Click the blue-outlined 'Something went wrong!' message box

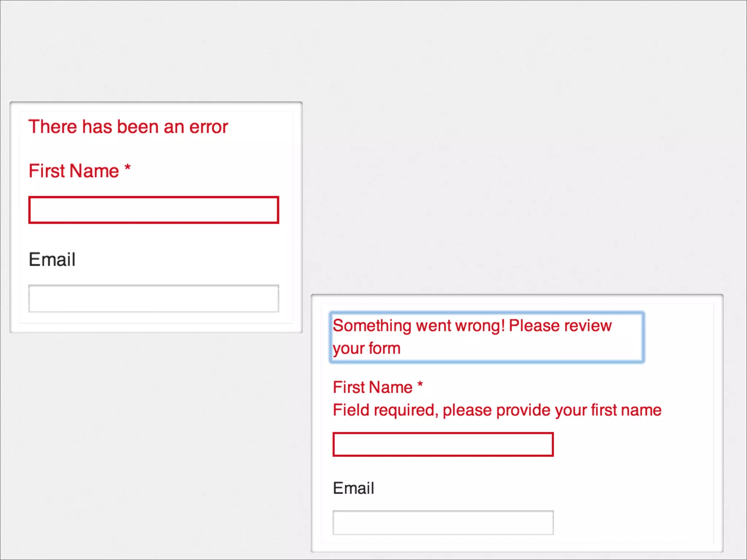487,337
